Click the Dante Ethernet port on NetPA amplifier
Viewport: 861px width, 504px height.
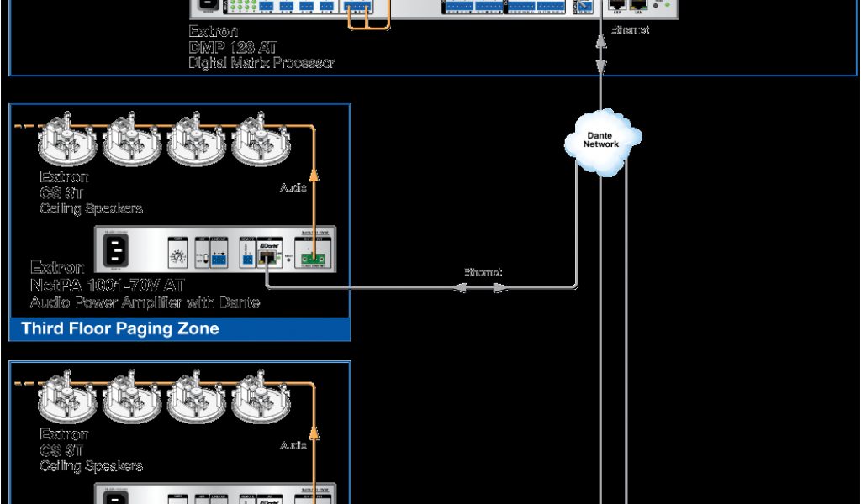pos(267,256)
